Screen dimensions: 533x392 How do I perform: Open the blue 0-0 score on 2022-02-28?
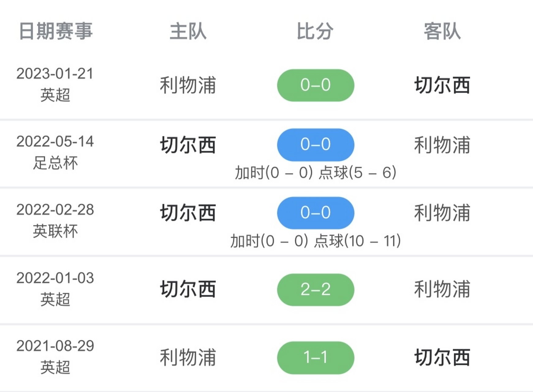pyautogui.click(x=316, y=213)
